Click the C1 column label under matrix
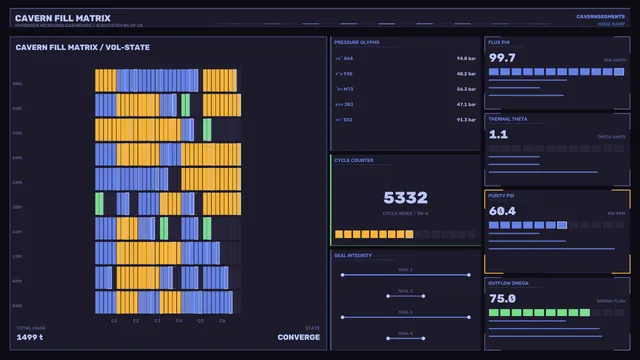 (114, 321)
